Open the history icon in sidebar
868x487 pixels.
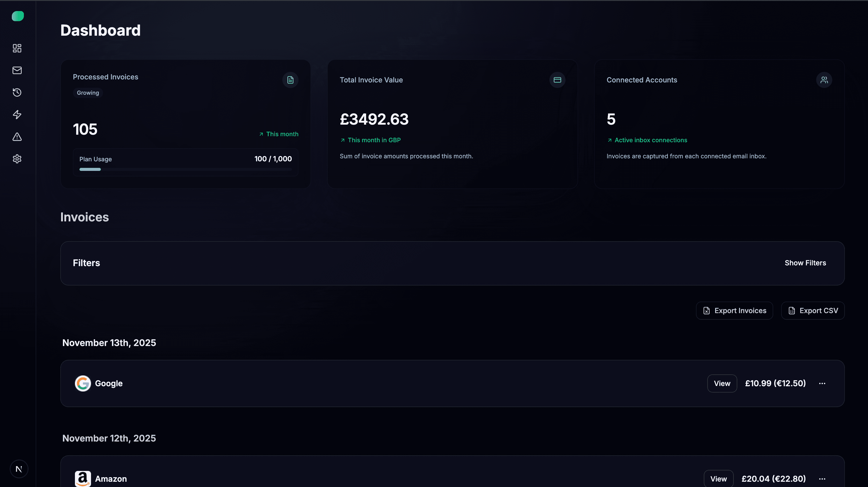pos(17,92)
